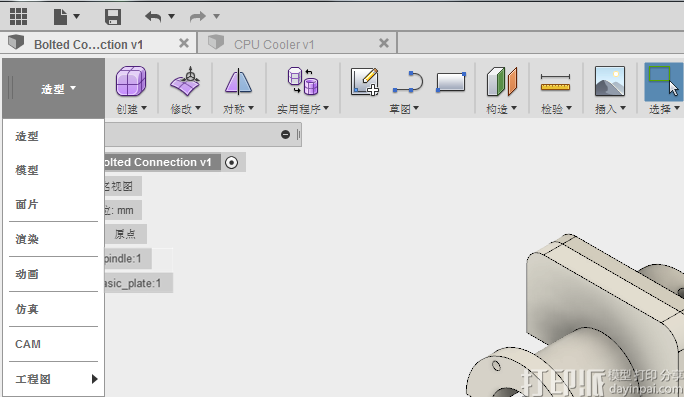Expand the 工程图 submenu arrow
This screenshot has height=397, width=684.
click(x=94, y=379)
